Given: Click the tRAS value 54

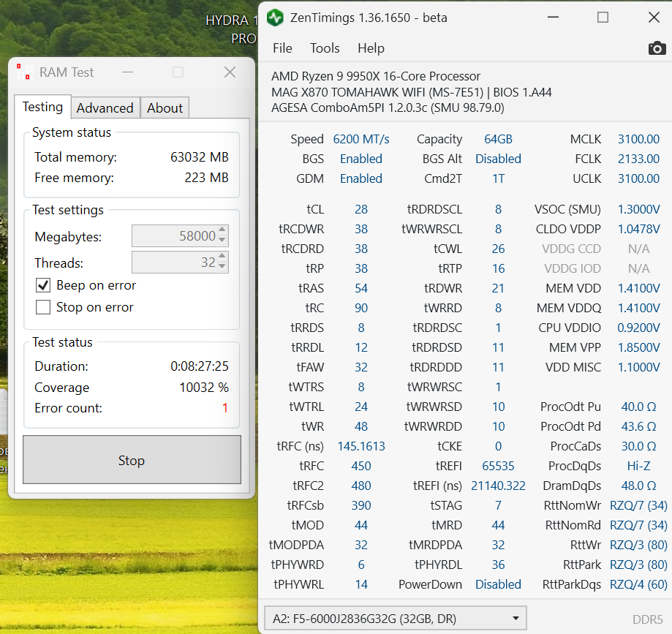Looking at the screenshot, I should 361,289.
